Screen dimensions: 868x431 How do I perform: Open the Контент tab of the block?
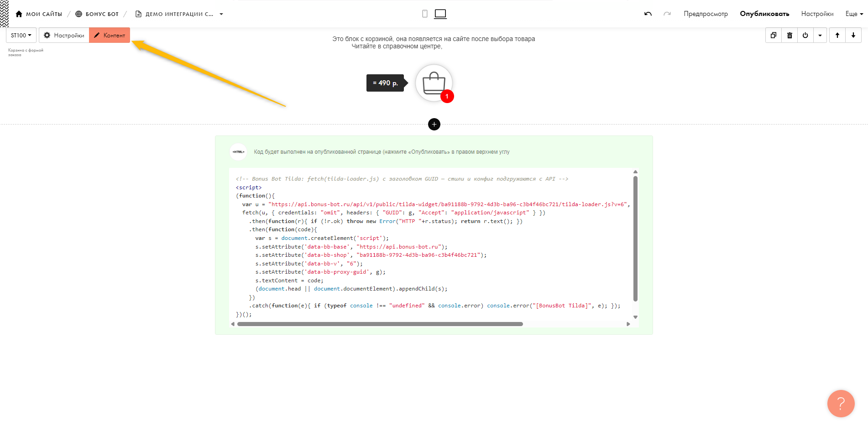(x=110, y=35)
